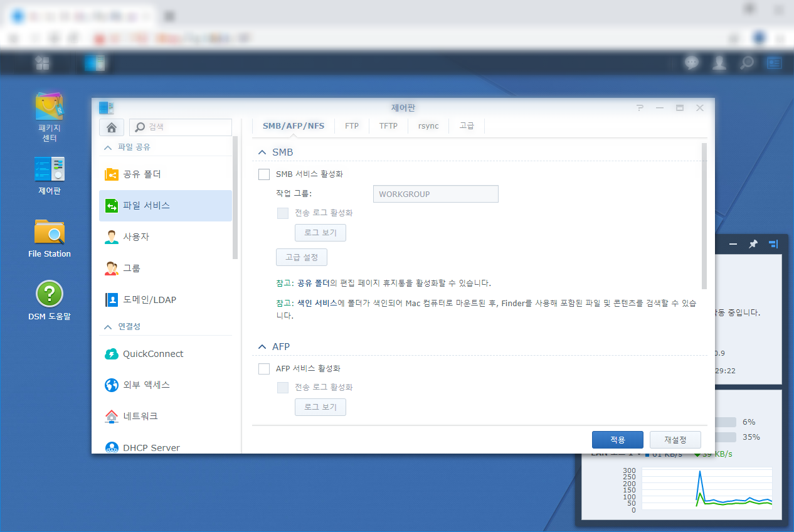Click the network traffic graph in widget

pyautogui.click(x=707, y=489)
